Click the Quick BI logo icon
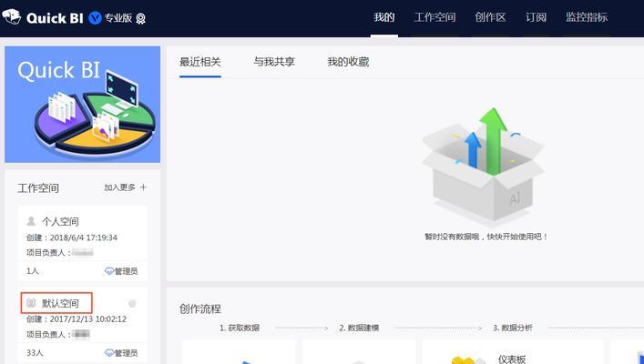644x364 pixels. pyautogui.click(x=12, y=17)
